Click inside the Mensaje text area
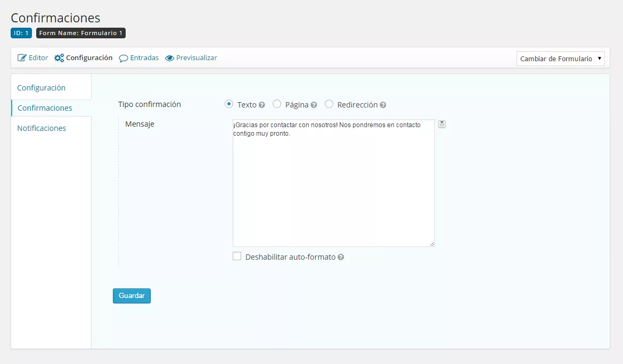 333,186
